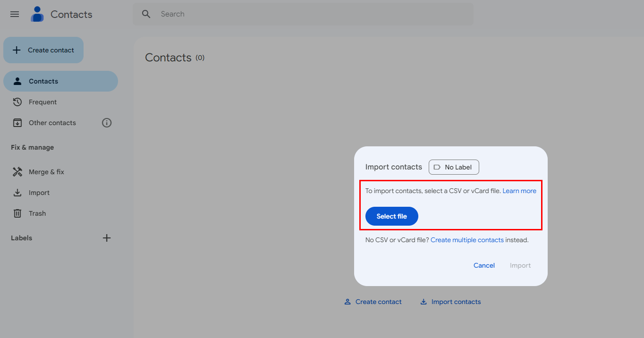Click the info icon next to Other contacts

coord(107,122)
